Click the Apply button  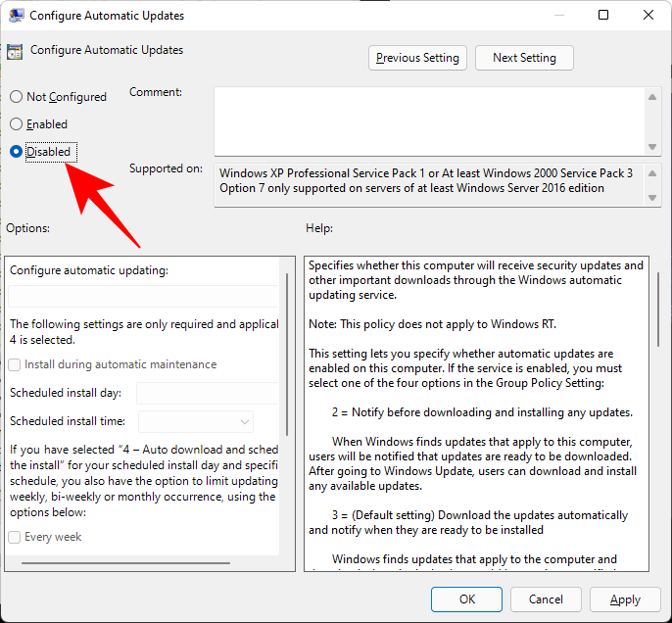click(625, 599)
